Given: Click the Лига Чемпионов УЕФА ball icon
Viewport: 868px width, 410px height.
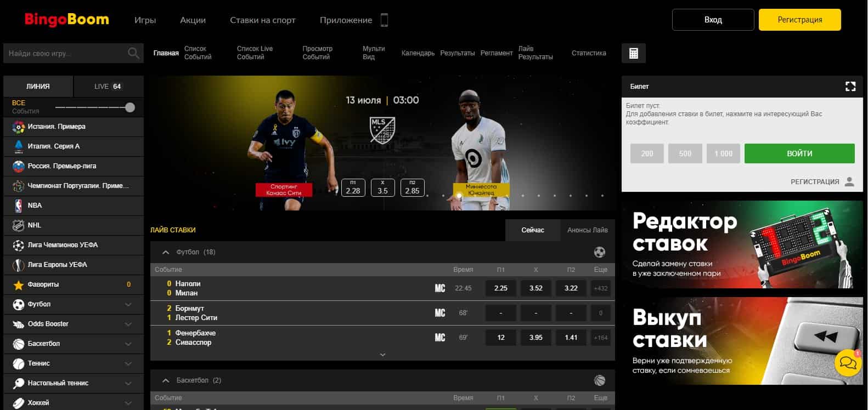Looking at the screenshot, I should (x=19, y=245).
